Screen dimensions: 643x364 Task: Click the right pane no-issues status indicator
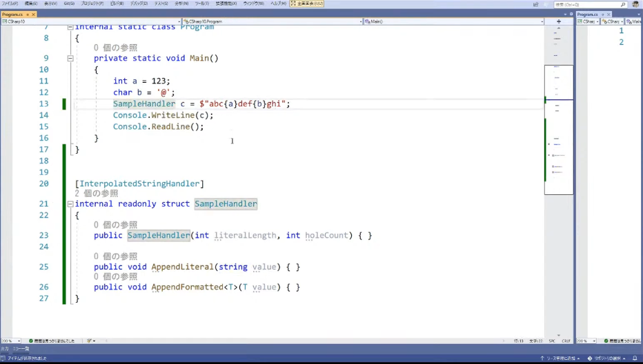622,341
